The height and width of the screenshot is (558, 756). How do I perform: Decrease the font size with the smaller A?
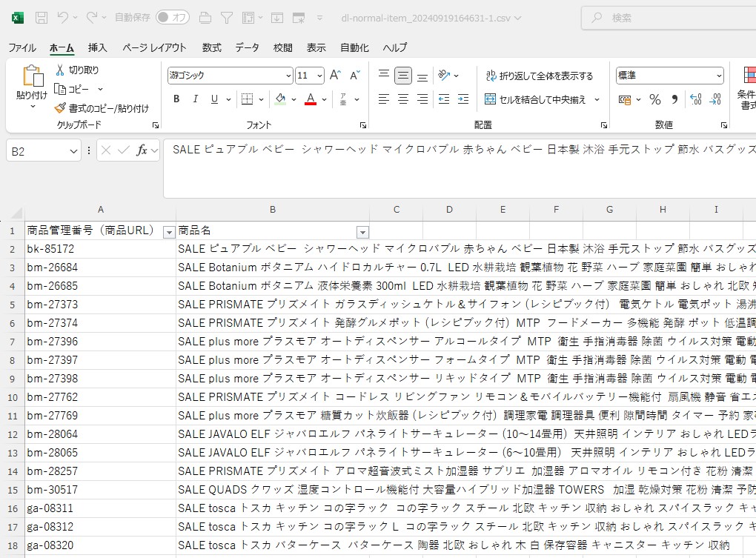355,75
